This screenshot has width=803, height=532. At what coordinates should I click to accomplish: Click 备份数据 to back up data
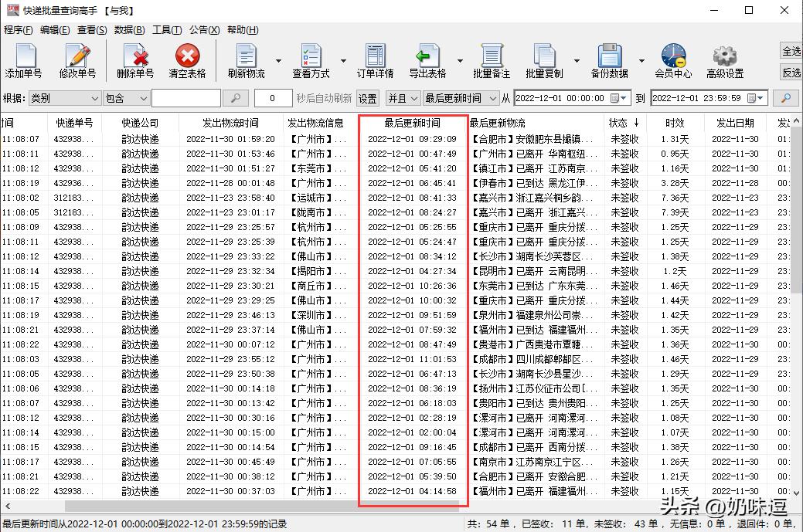tap(610, 60)
